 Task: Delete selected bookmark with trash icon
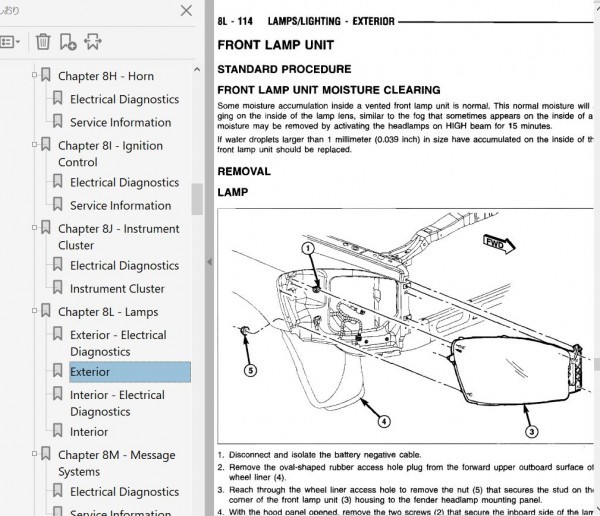pos(43,42)
